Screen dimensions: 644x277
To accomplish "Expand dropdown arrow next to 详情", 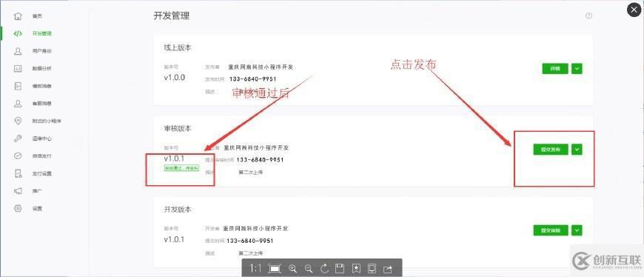I will click(x=577, y=69).
